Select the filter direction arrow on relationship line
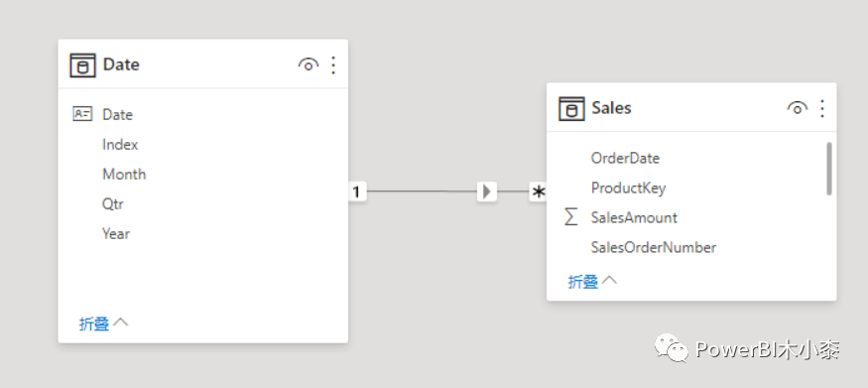868x388 pixels. pyautogui.click(x=487, y=192)
